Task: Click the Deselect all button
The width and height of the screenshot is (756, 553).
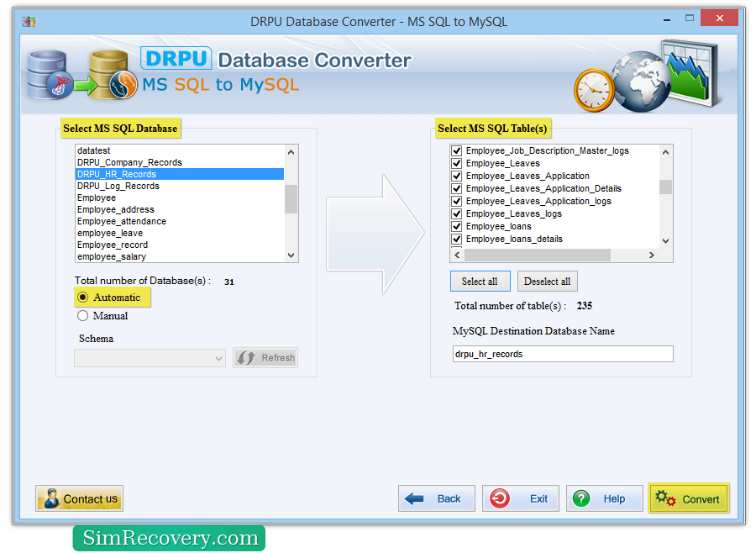Action: click(547, 282)
